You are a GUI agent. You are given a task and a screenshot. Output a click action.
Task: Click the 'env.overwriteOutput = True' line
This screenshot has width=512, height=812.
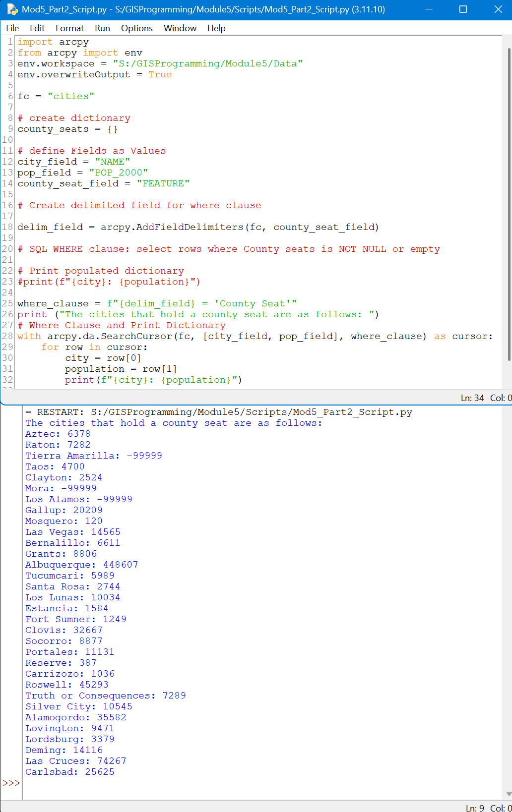[x=94, y=74]
